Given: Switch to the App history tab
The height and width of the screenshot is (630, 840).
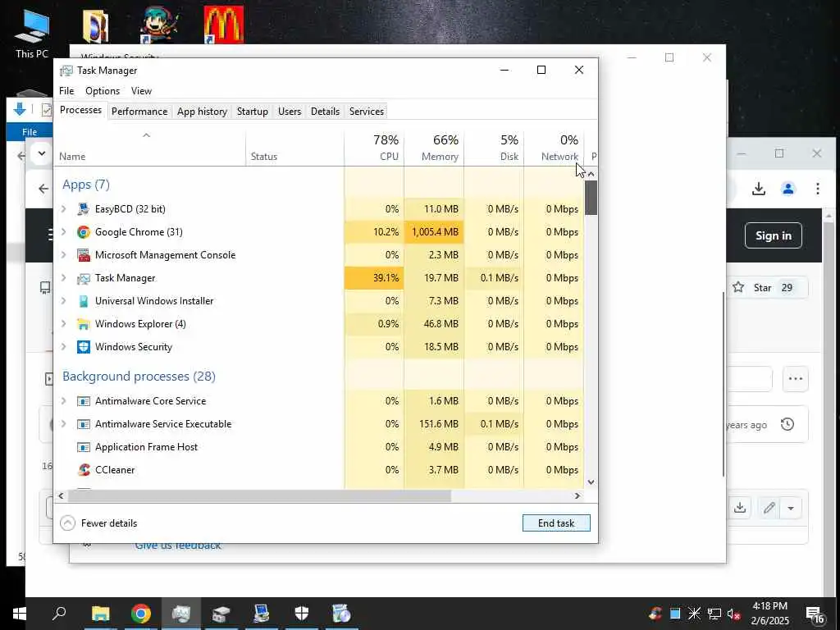Looking at the screenshot, I should [202, 112].
